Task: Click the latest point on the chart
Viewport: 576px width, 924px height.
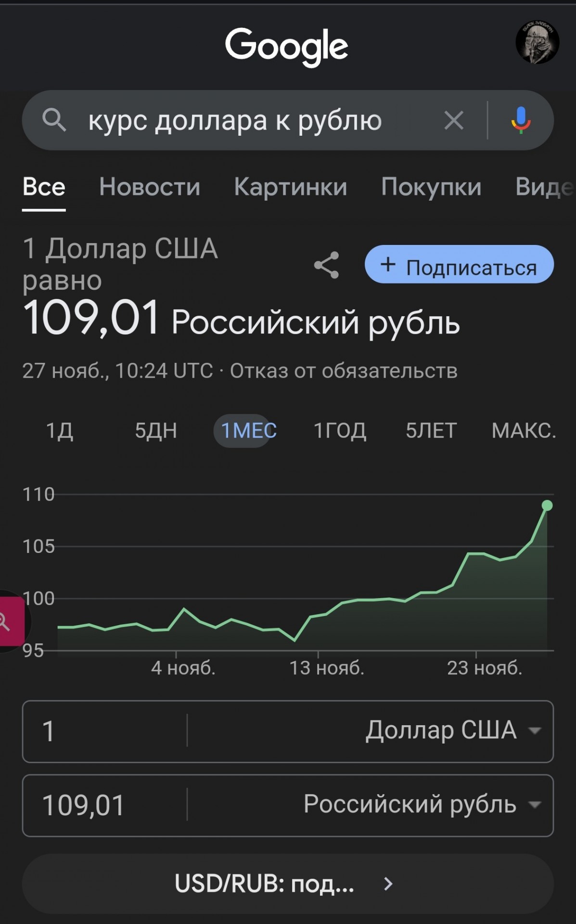Action: [547, 505]
